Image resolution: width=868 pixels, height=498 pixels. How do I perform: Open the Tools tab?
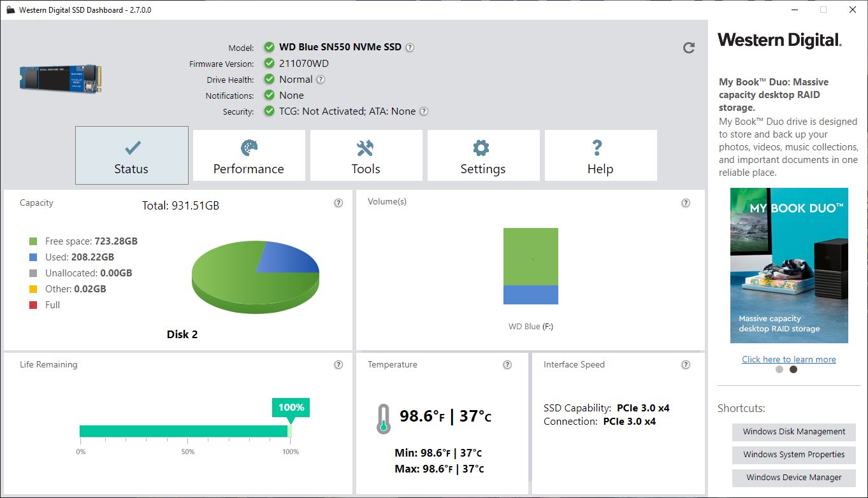(366, 155)
